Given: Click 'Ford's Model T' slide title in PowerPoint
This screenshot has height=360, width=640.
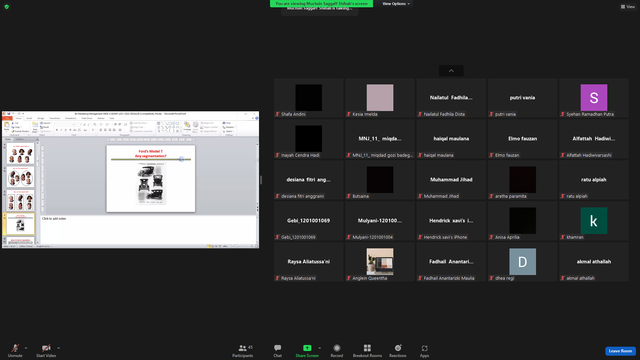Looking at the screenshot, I should coord(150,151).
